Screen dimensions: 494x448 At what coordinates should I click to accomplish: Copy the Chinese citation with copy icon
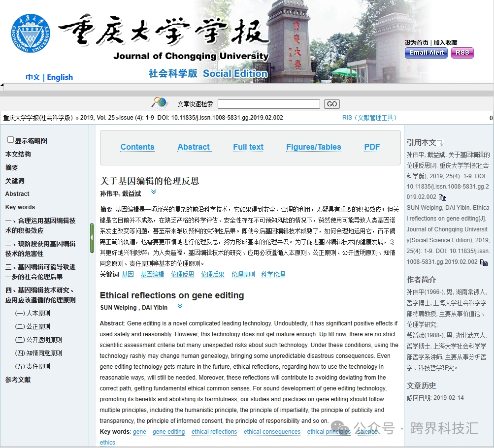coord(442,197)
